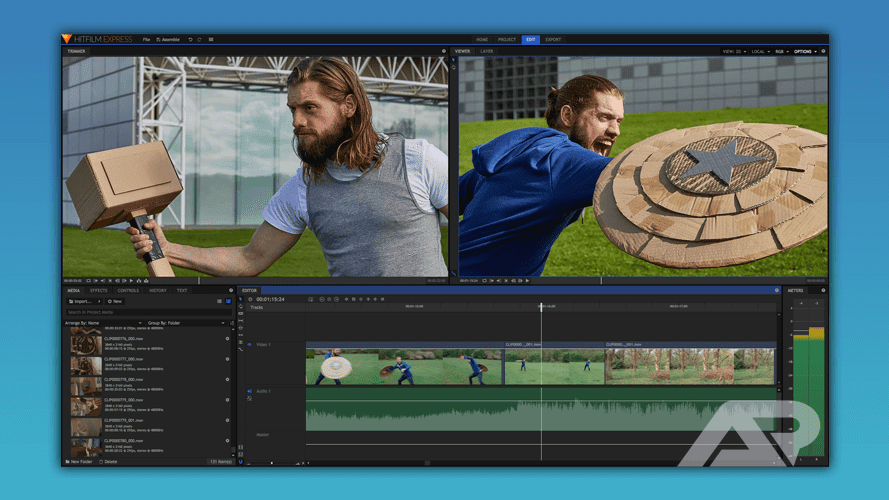The height and width of the screenshot is (500, 889).
Task: Switch to the Text panel tab
Action: [181, 290]
